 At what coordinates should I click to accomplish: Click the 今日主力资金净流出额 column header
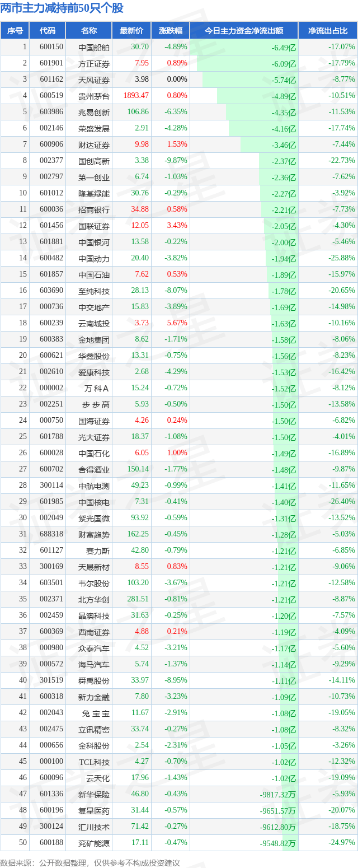pos(244,31)
